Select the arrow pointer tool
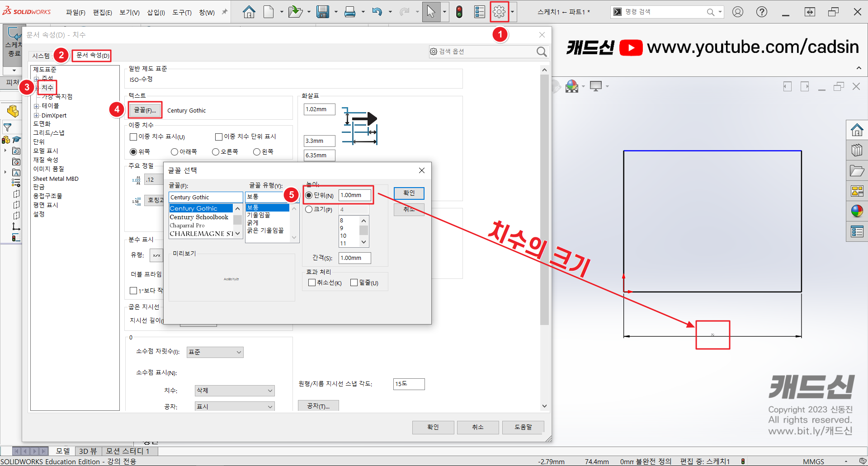Image resolution: width=868 pixels, height=466 pixels. tap(431, 12)
